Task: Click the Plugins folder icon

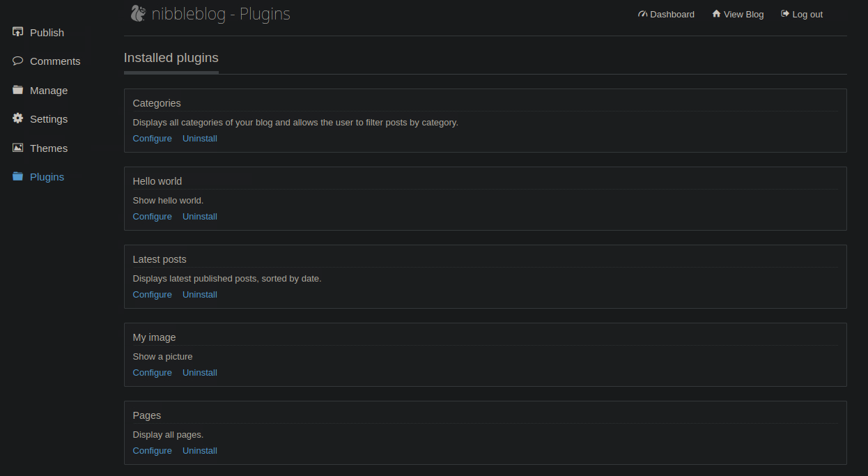Action: (x=18, y=176)
